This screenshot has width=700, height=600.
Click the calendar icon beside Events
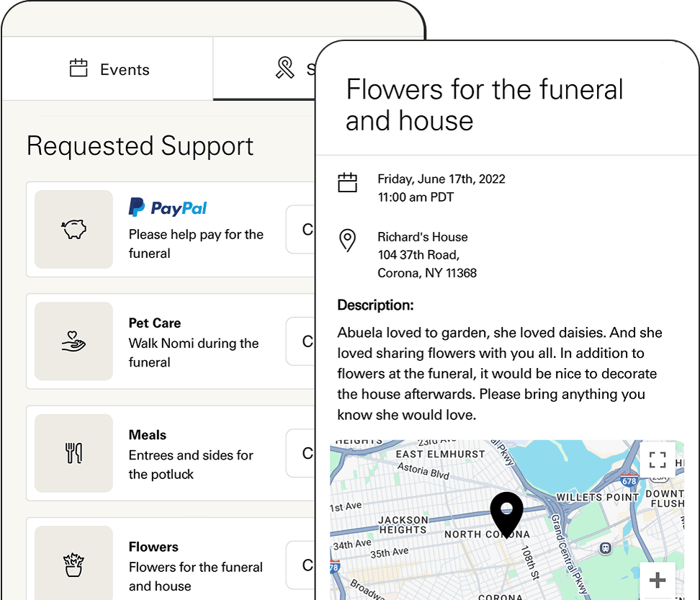point(78,68)
